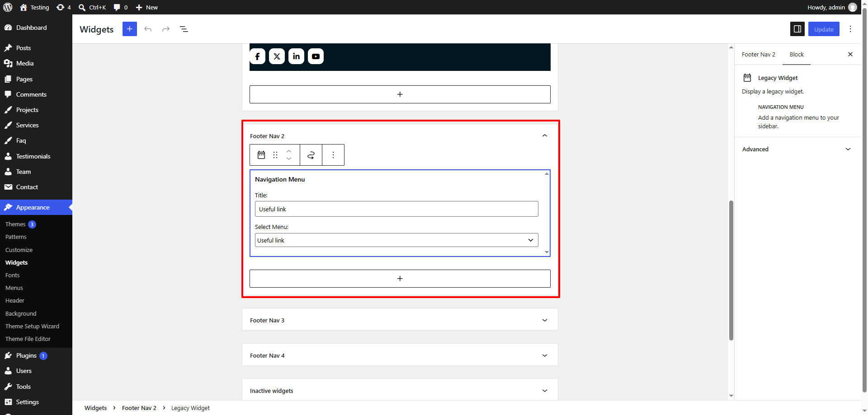
Task: Open the List View icon
Action: tap(184, 29)
